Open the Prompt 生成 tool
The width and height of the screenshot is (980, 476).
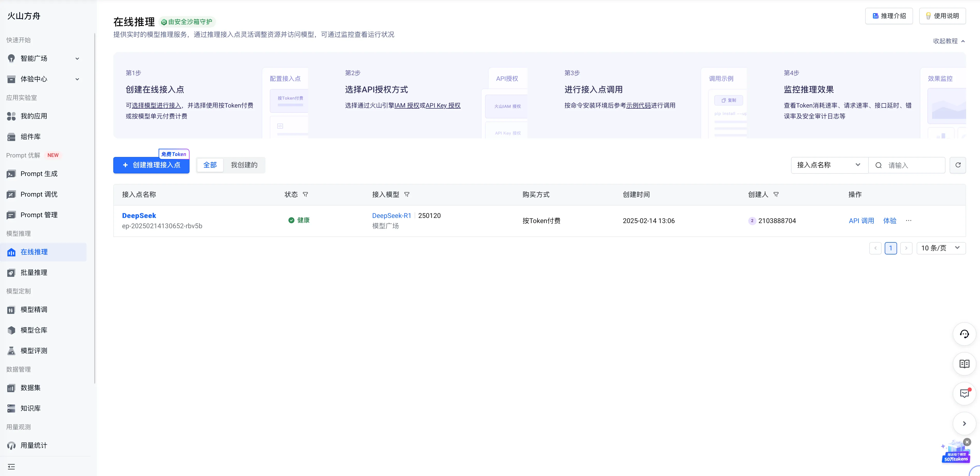point(38,174)
